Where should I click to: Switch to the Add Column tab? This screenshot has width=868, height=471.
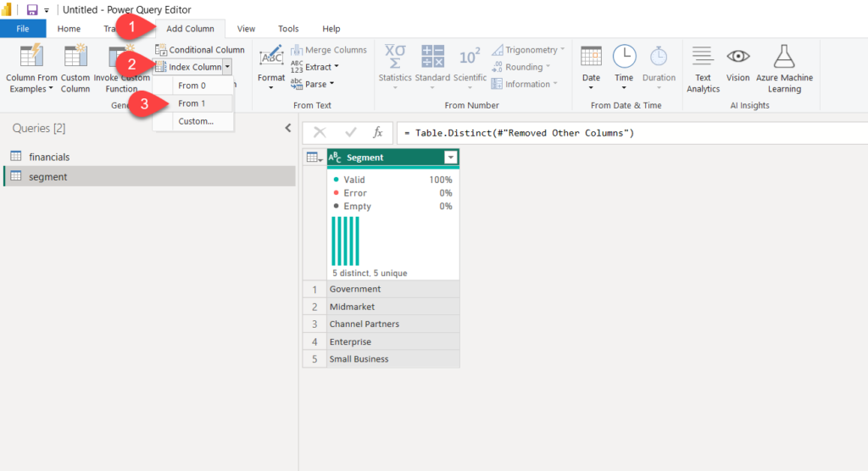tap(190, 29)
